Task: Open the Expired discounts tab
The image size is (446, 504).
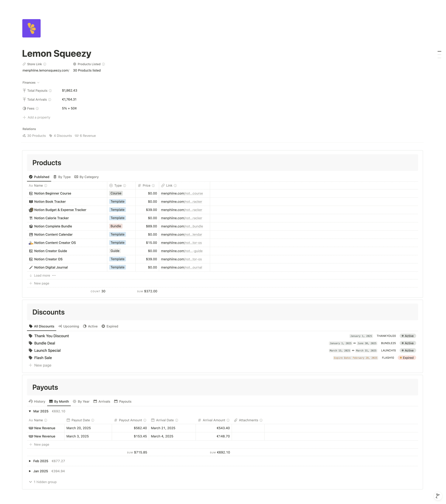Action: [110, 326]
